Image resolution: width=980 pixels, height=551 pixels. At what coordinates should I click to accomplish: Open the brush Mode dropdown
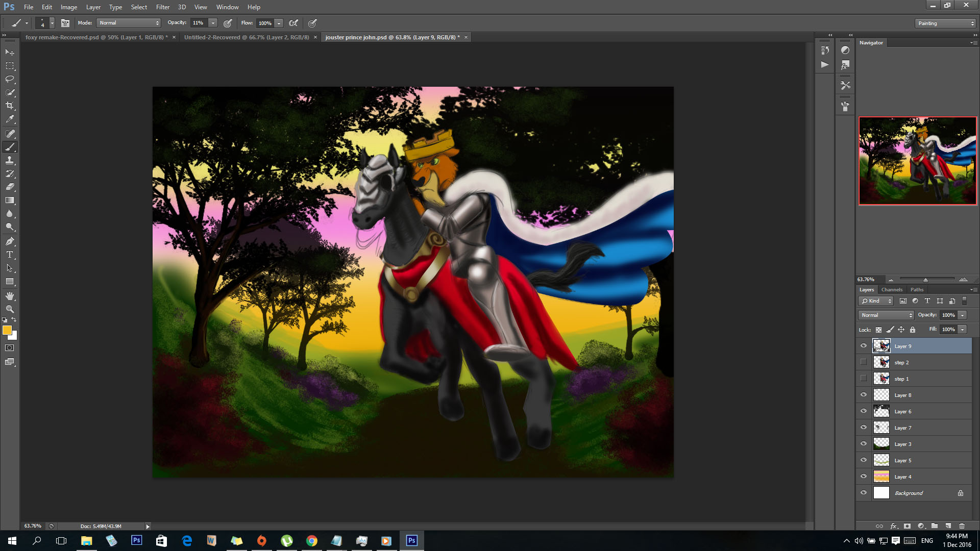[129, 23]
